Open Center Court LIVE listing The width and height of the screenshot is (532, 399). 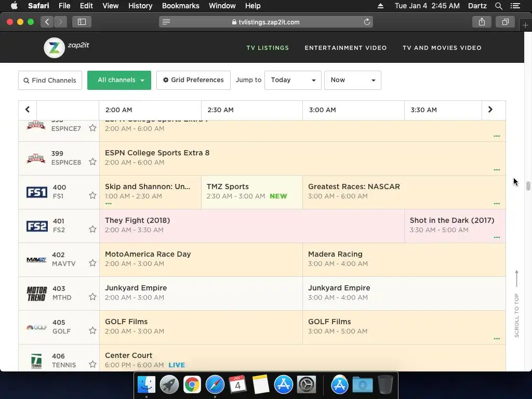pos(302,358)
